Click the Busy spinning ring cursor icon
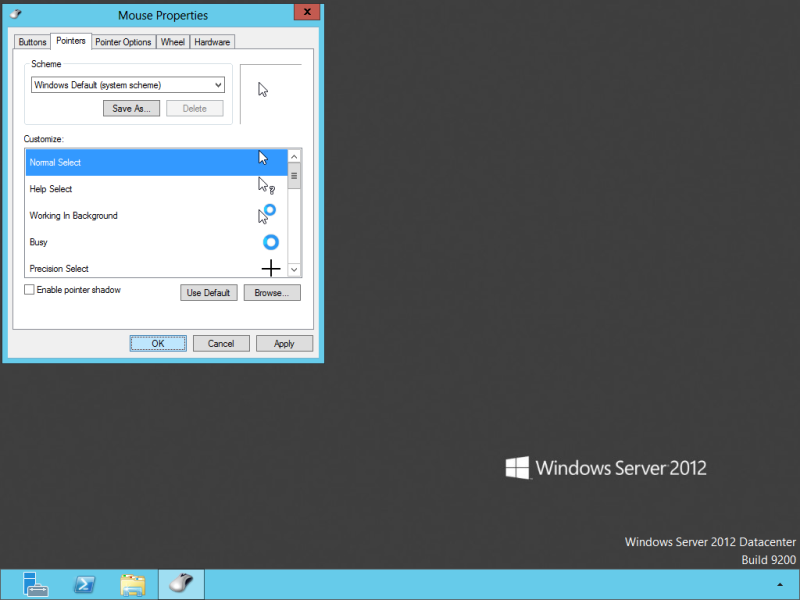This screenshot has width=800, height=600. coord(271,242)
